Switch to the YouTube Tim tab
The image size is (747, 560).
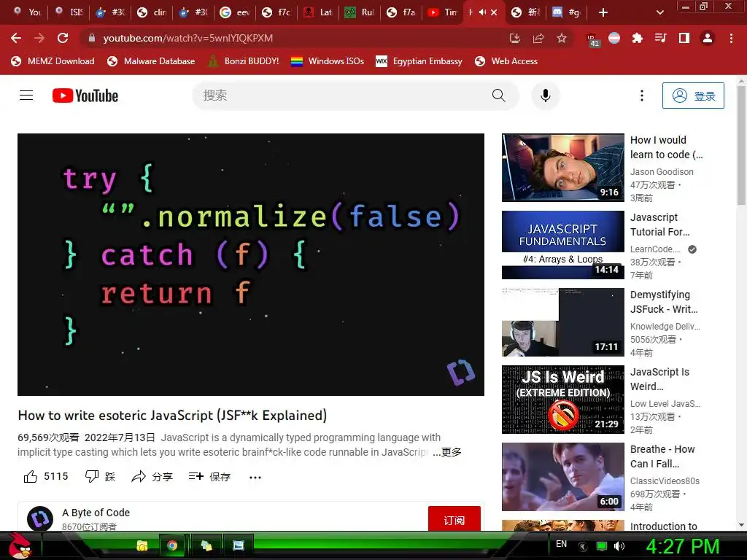tap(443, 12)
